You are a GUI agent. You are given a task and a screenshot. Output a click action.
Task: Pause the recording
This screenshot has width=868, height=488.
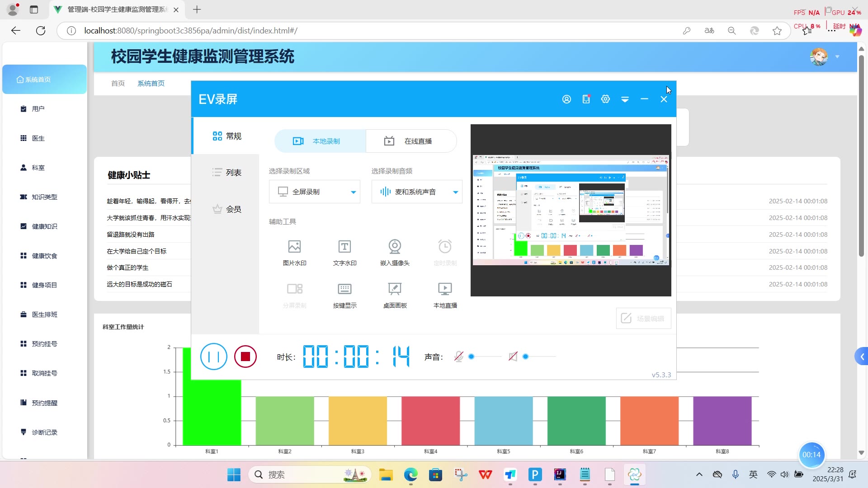[x=213, y=357]
